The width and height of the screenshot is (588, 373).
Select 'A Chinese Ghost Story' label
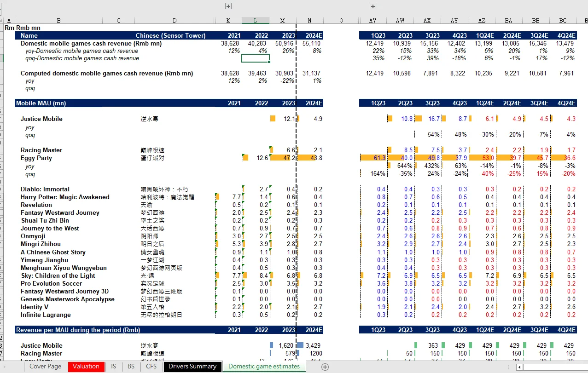(53, 252)
